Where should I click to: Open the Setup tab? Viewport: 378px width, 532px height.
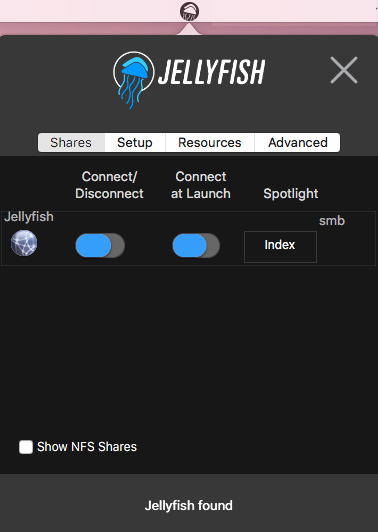coord(135,142)
